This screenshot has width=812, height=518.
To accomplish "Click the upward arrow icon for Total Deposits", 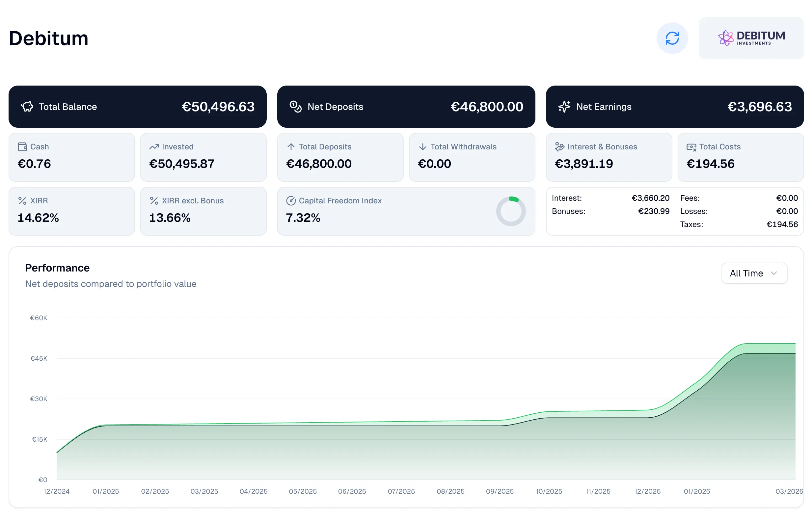I will (290, 146).
